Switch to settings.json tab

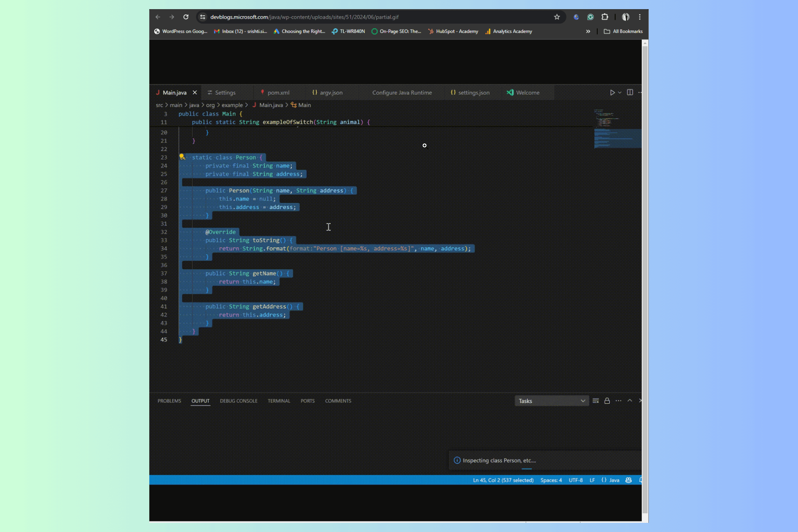tap(473, 93)
